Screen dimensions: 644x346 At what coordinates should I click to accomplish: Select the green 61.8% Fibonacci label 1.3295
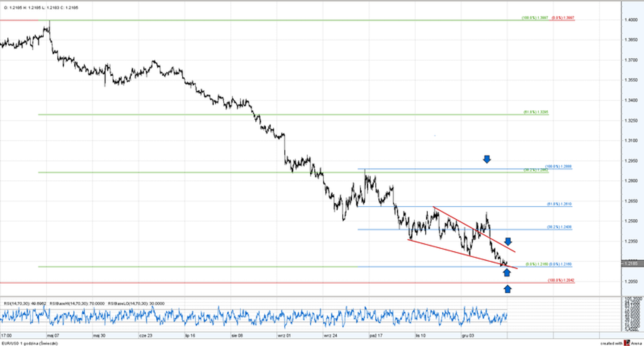coord(536,112)
